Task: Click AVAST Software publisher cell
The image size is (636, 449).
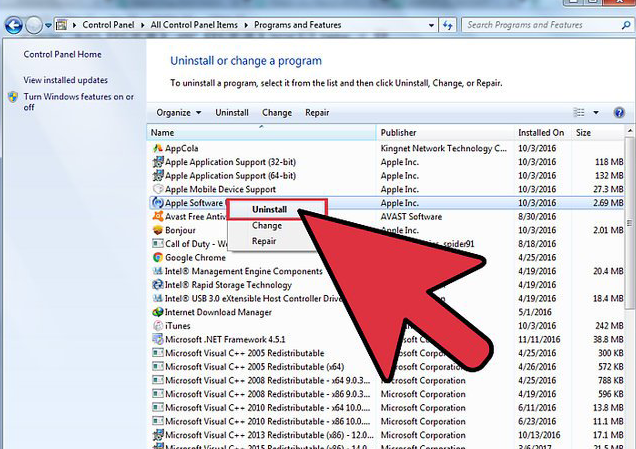Action: coord(411,217)
